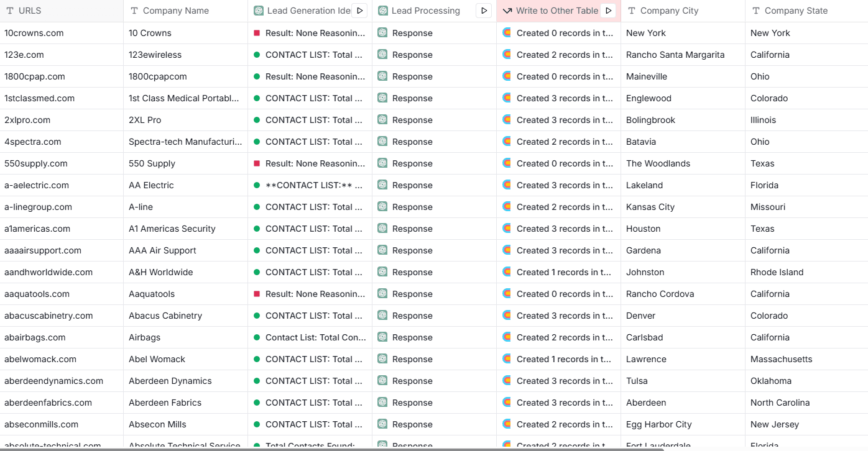Viewport: 868px width, 451px height.
Task: Click the OpenAI icon in the Lead Processing header
Action: (383, 11)
